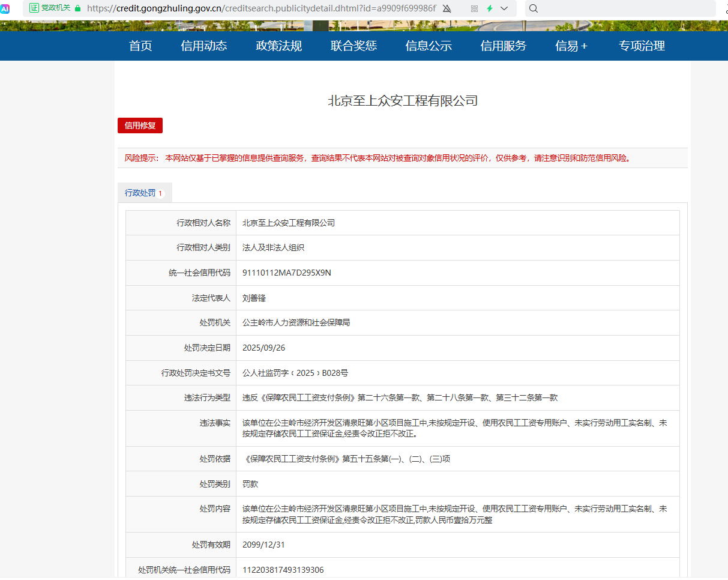Open the 首页 navigation item

coord(140,46)
